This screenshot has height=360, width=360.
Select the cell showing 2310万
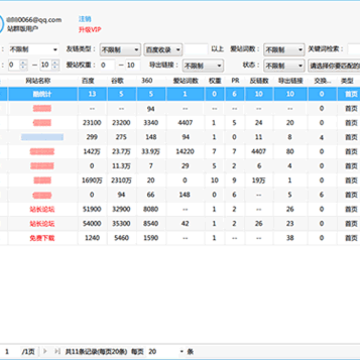coord(121,180)
